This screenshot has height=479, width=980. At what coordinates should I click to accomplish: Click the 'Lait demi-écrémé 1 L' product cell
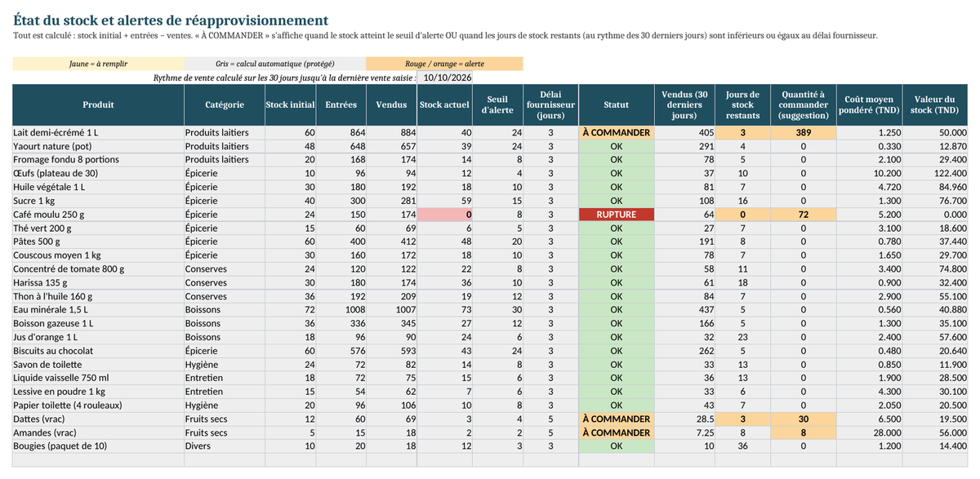click(98, 132)
